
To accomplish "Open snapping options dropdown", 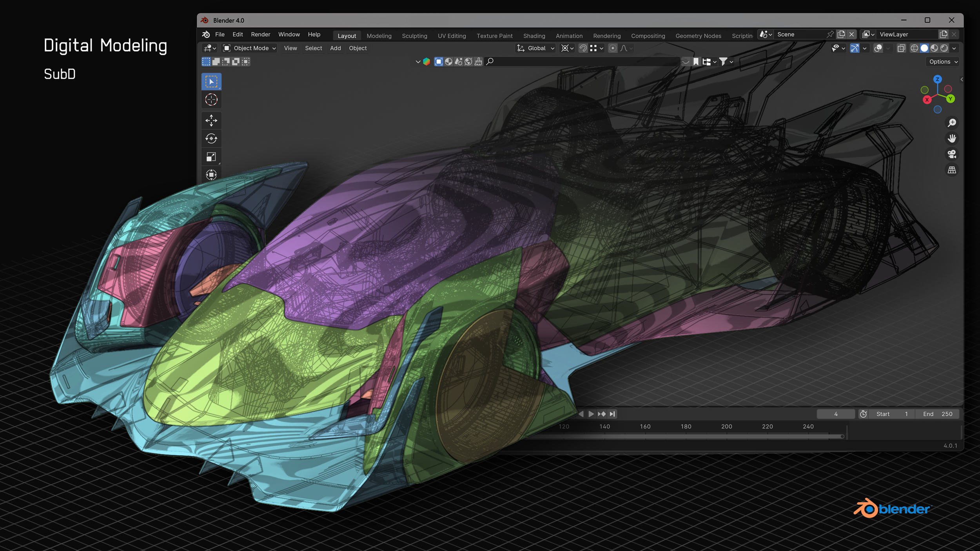I will point(596,48).
